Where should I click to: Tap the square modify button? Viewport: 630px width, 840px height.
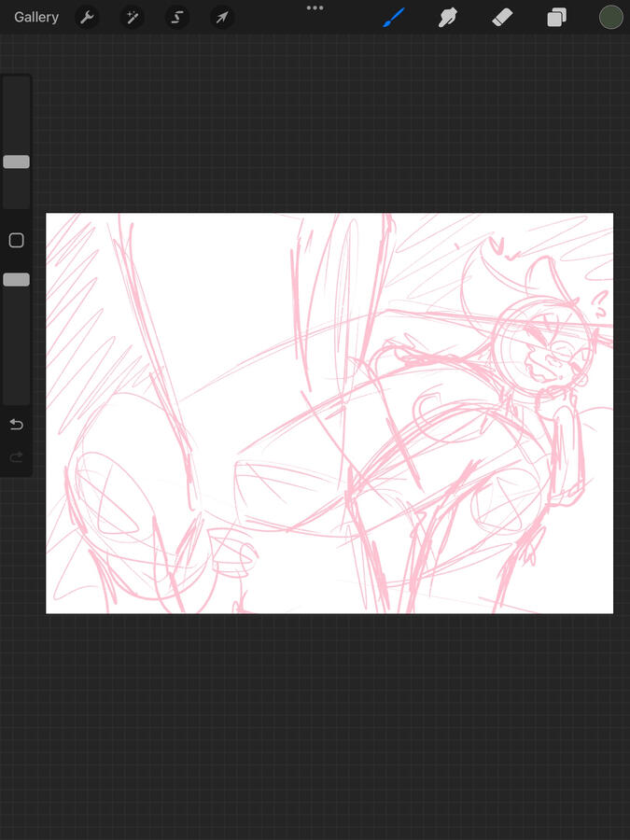[x=16, y=241]
